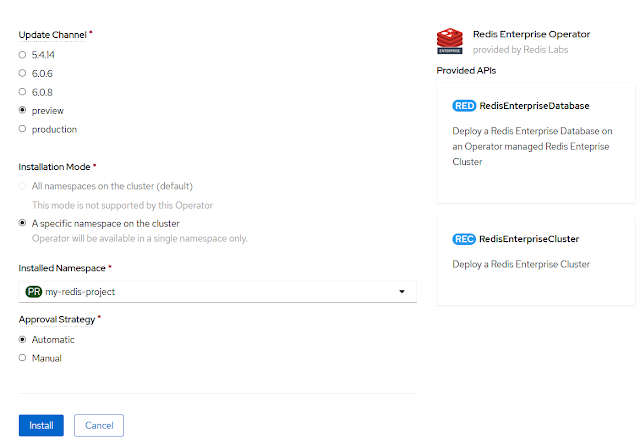Viewport: 640px width, 442px height.
Task: Click the Provided APIs heading
Action: [466, 71]
